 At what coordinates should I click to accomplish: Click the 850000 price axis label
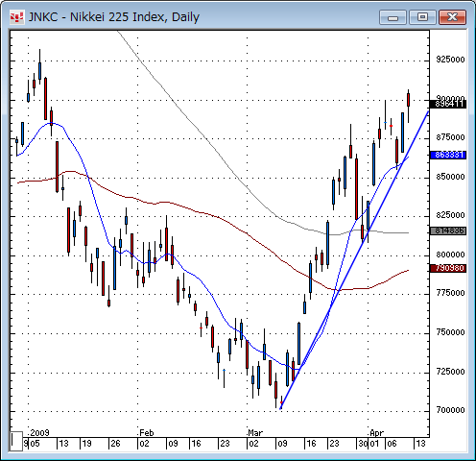(x=450, y=177)
